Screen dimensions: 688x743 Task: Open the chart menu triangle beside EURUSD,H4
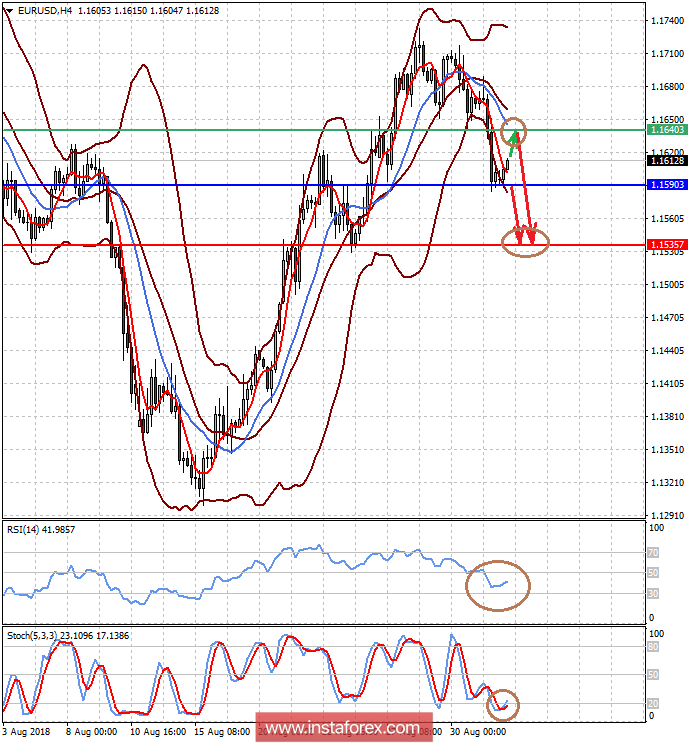tap(9, 10)
